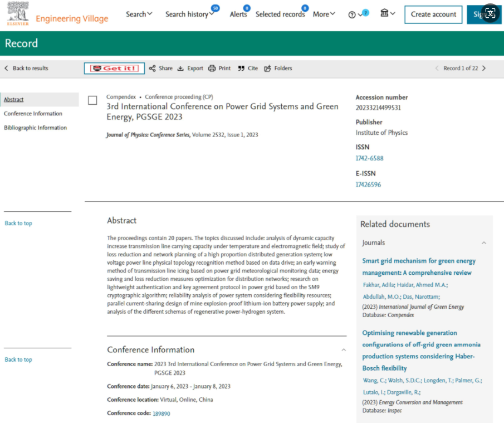Open author Haidar, Ahmed M.A. link
504x423 pixels.
coord(422,285)
